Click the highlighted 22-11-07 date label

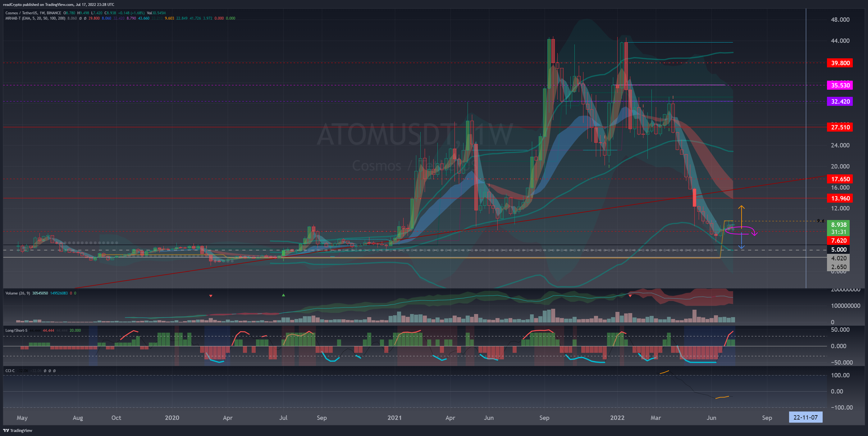click(805, 417)
